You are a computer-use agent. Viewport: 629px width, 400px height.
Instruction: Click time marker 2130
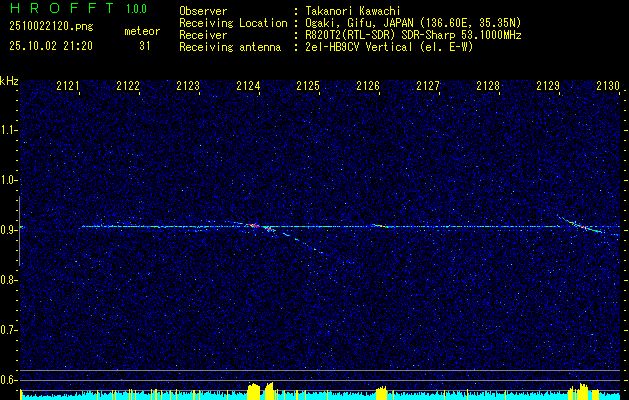click(608, 85)
